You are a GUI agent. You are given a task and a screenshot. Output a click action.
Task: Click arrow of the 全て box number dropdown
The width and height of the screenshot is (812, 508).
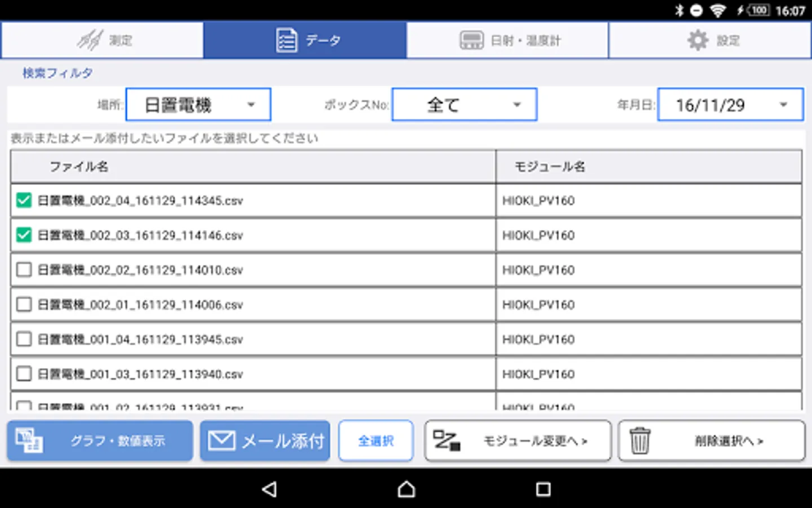pyautogui.click(x=517, y=104)
